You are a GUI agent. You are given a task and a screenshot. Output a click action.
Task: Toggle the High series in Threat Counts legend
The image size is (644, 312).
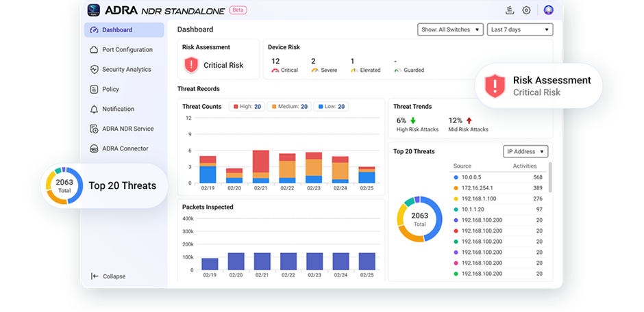[x=247, y=107]
